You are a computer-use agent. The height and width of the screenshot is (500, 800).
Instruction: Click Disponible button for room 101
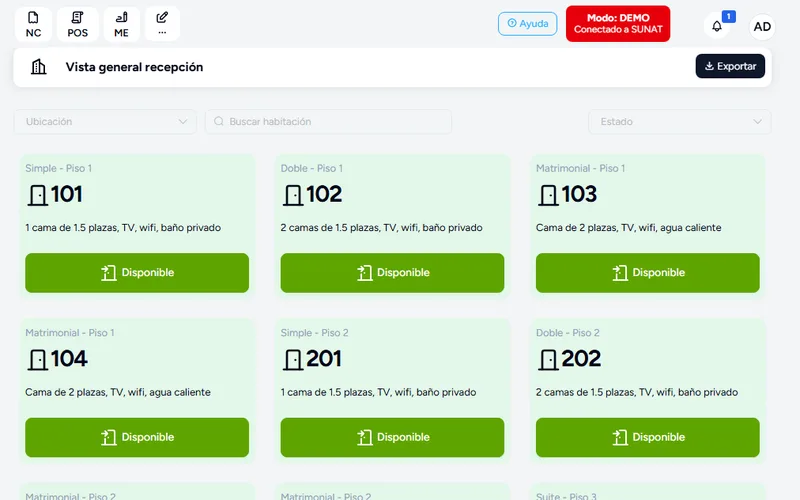(137, 273)
